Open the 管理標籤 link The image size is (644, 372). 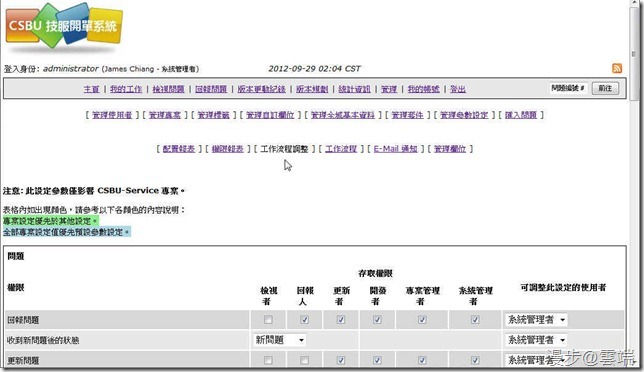[214, 115]
